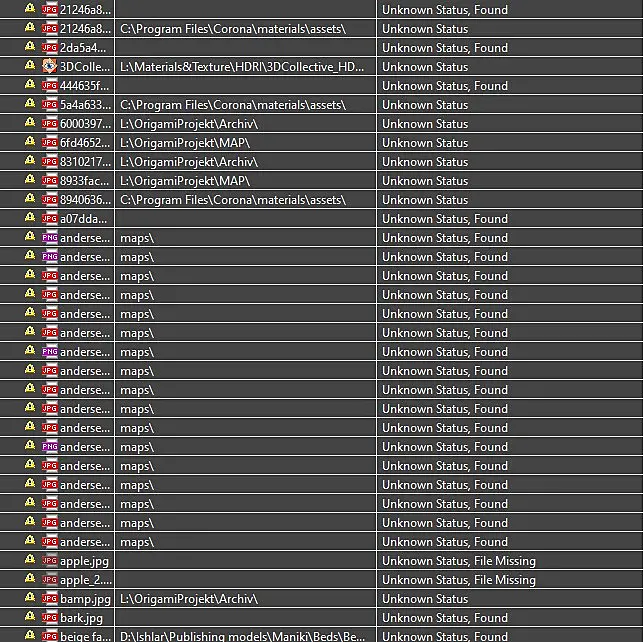
Task: Select the apple.jpg file name
Action: pyautogui.click(x=84, y=561)
